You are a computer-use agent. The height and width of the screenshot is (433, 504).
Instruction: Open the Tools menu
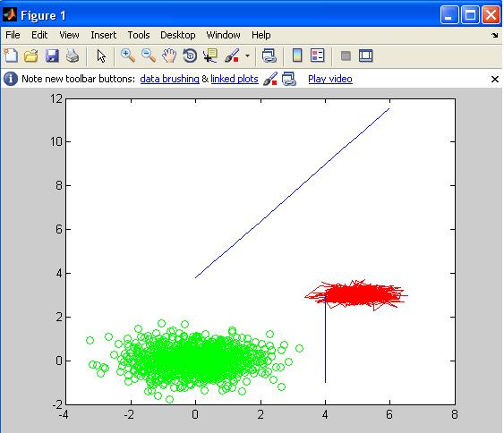point(139,35)
